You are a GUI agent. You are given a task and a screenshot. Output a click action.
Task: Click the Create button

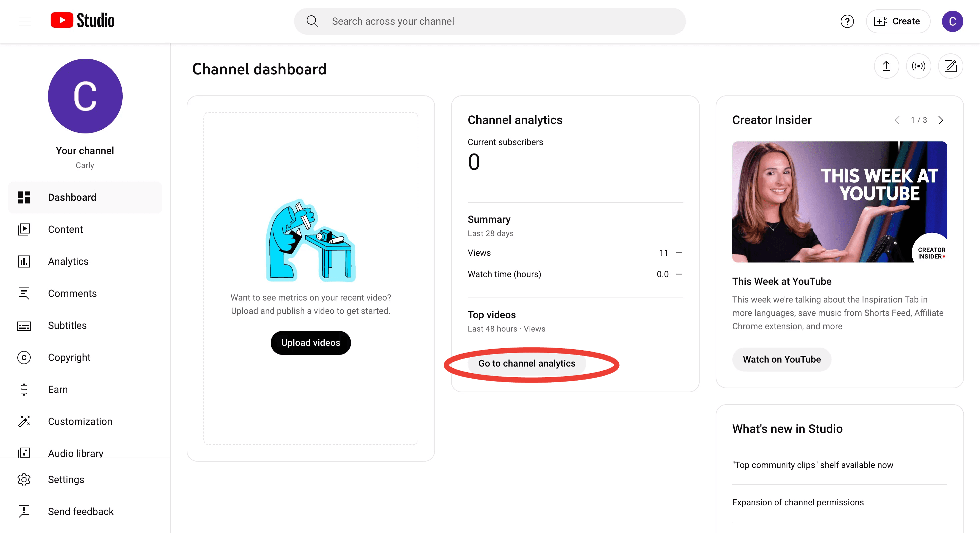tap(898, 21)
